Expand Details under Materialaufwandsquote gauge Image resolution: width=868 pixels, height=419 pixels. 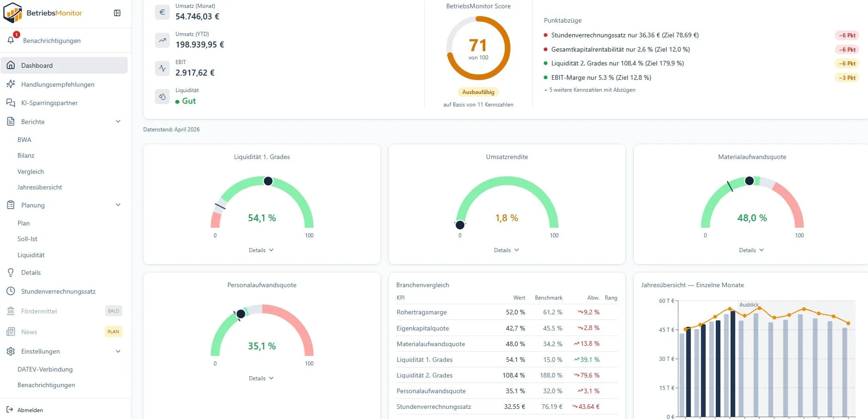[x=751, y=250]
